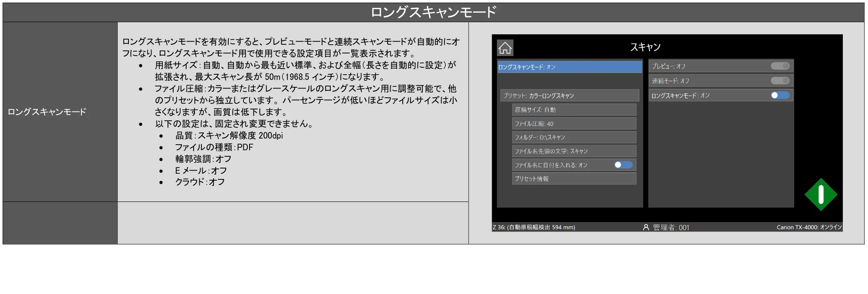Open the ファイル圧縮: 40 setting
This screenshot has height=294, width=868.
tap(574, 124)
